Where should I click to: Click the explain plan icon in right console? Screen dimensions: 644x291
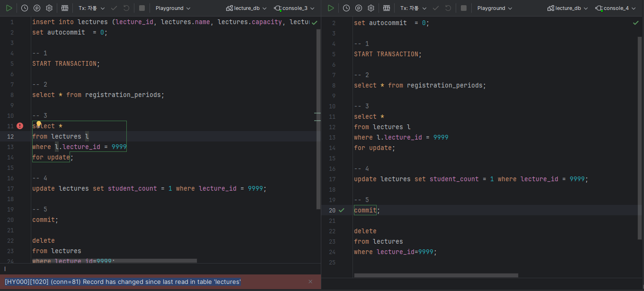point(359,8)
